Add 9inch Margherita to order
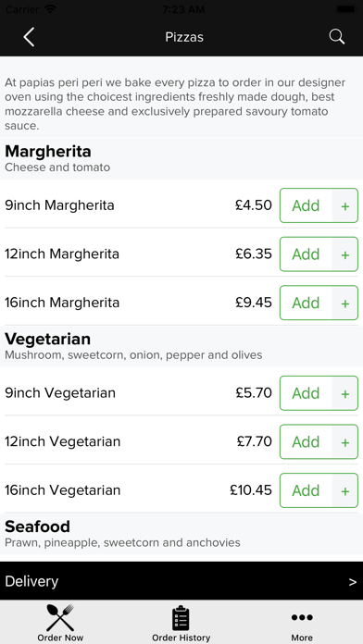 [x=306, y=205]
